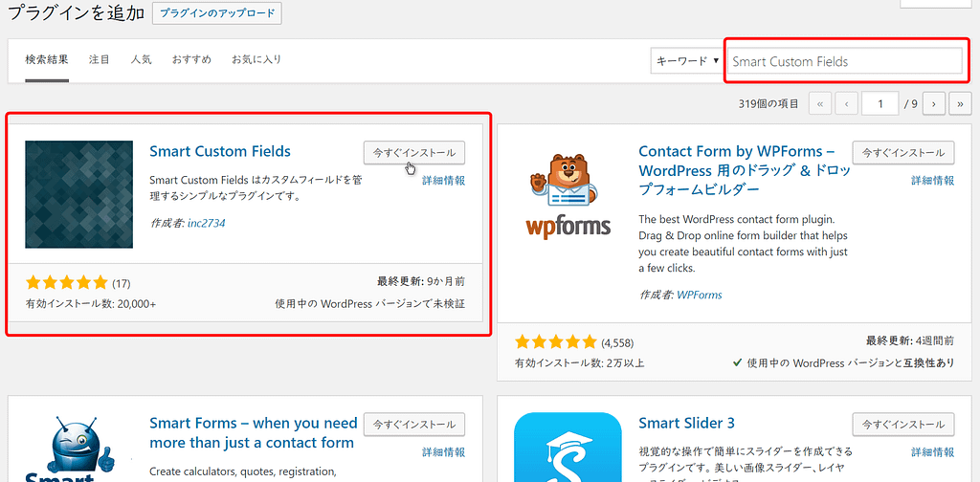Click 最終更新: 9か月前 text
This screenshot has width=980, height=482.
coord(421,281)
